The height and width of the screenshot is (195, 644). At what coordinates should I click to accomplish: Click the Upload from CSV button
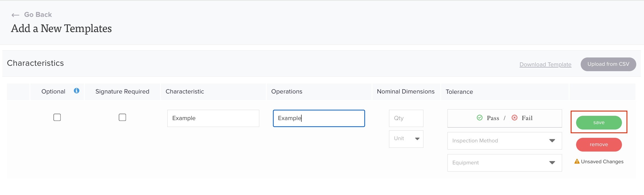tap(608, 64)
